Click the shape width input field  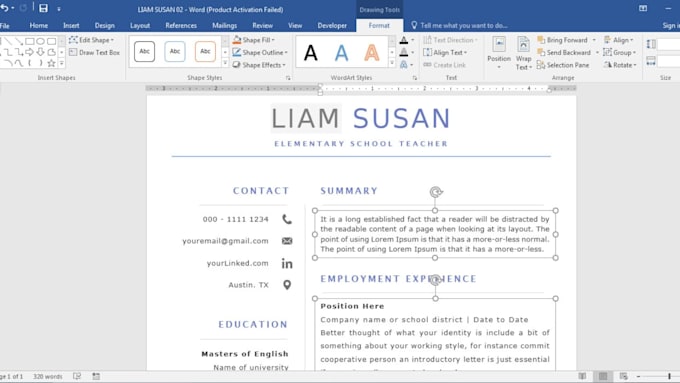(669, 62)
